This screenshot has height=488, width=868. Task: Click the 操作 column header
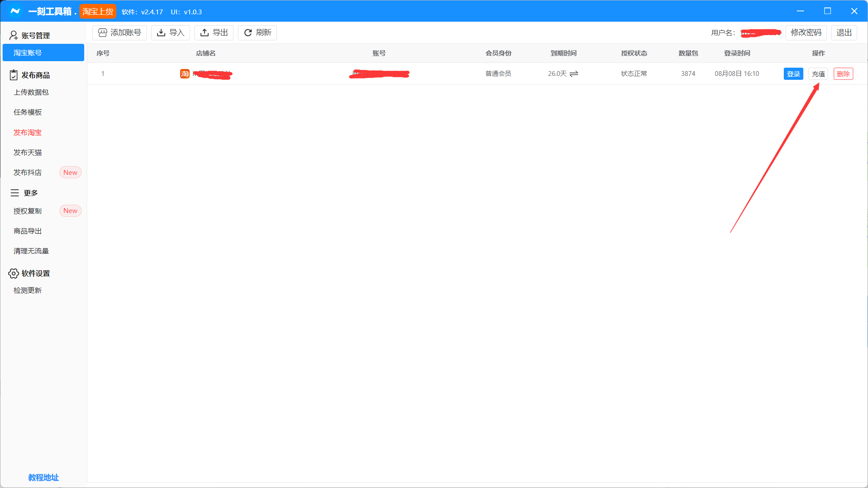819,53
